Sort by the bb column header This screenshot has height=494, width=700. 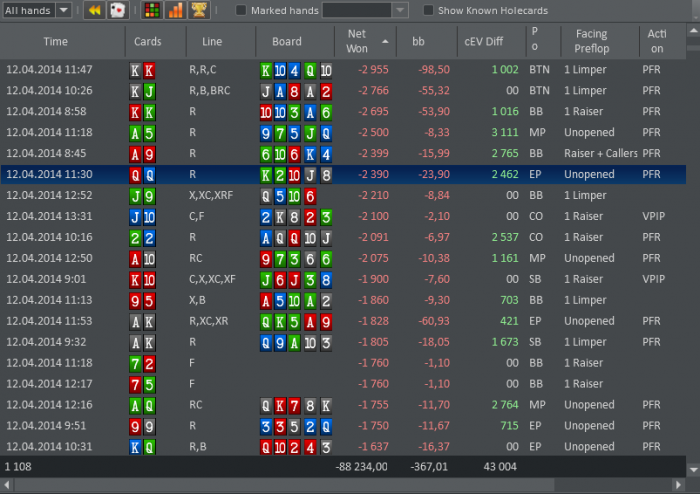(x=427, y=42)
